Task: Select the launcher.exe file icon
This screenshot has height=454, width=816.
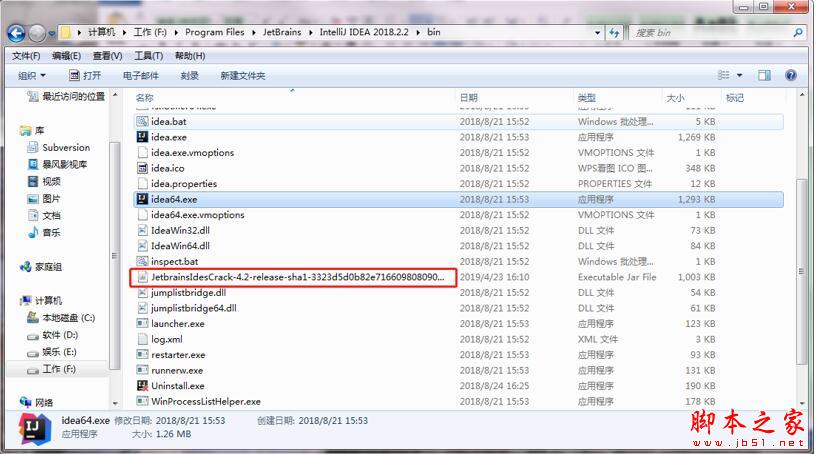Action: click(142, 323)
